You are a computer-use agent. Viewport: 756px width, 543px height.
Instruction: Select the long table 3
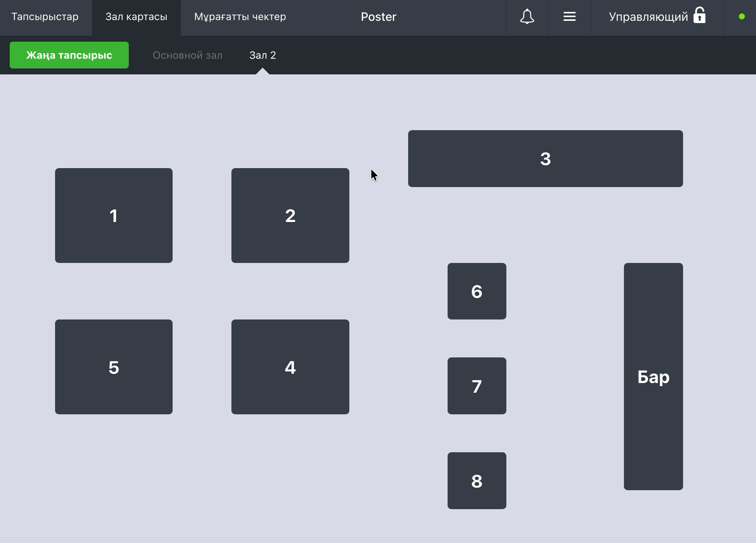click(x=545, y=158)
